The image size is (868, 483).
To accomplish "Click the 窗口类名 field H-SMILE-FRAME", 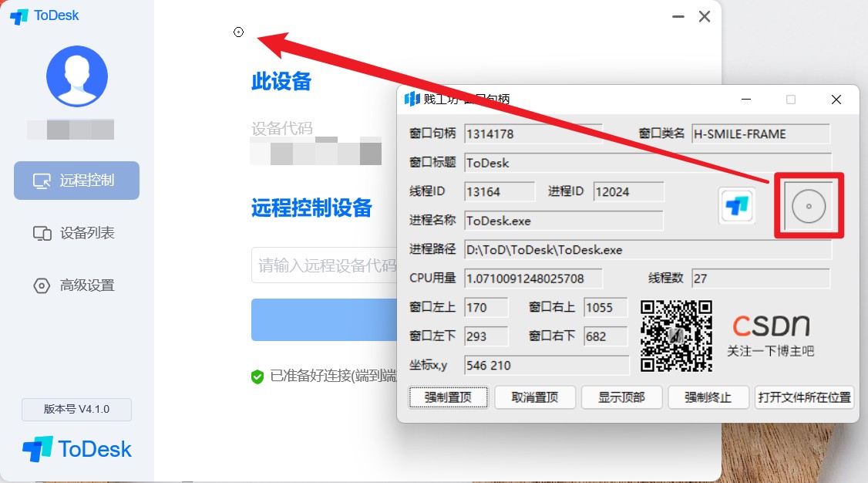I will pos(761,134).
